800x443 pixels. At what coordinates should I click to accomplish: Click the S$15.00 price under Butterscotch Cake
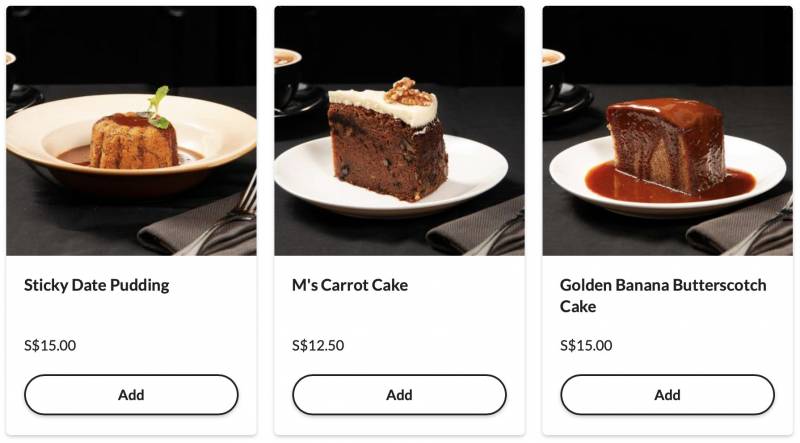tap(586, 346)
